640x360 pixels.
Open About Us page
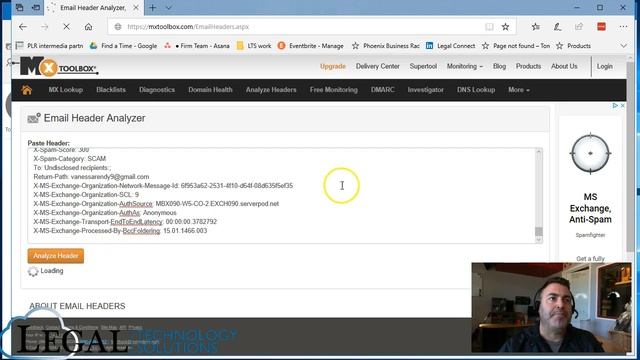pos(564,66)
